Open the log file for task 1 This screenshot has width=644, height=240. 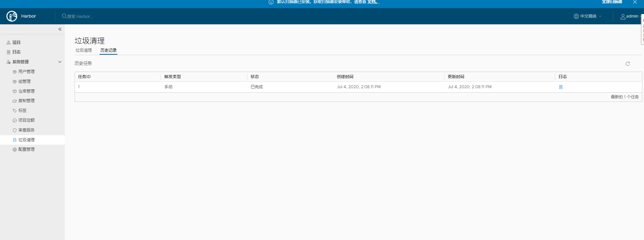pos(561,87)
